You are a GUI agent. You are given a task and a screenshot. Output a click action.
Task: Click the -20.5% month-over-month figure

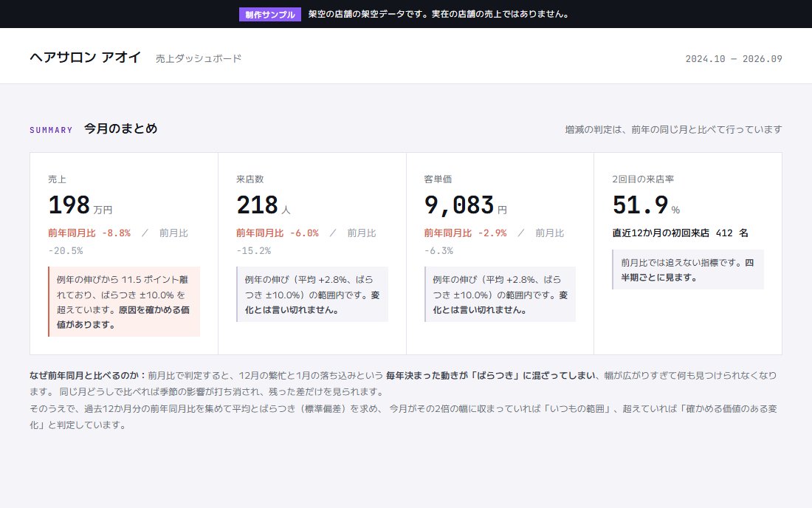pyautogui.click(x=65, y=250)
